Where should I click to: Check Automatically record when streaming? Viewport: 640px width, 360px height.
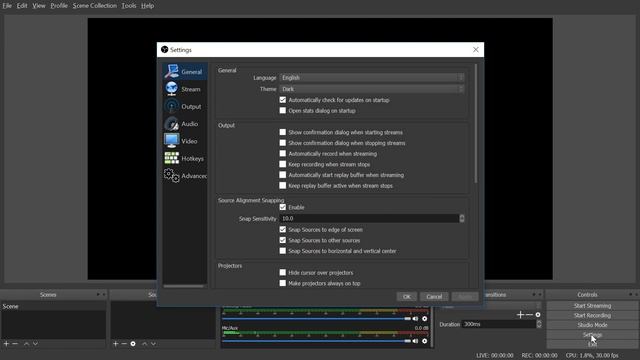(x=283, y=153)
